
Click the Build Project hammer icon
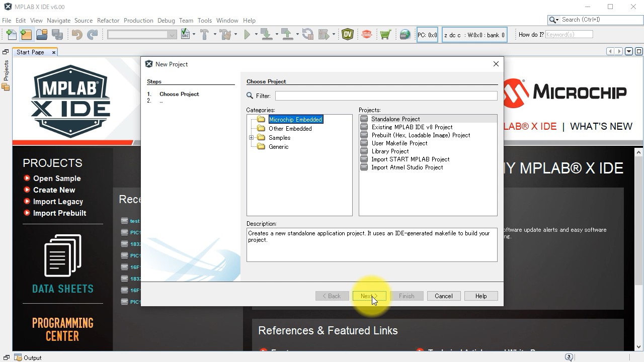(x=204, y=34)
